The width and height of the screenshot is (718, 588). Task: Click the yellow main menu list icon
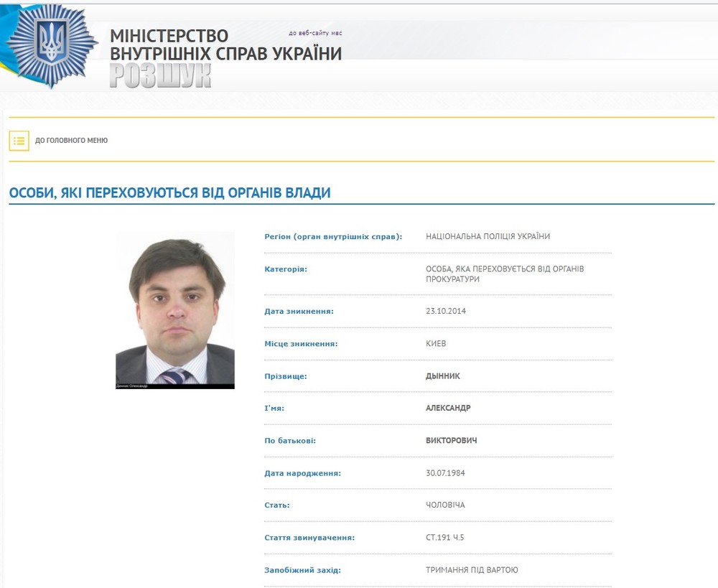[19, 141]
